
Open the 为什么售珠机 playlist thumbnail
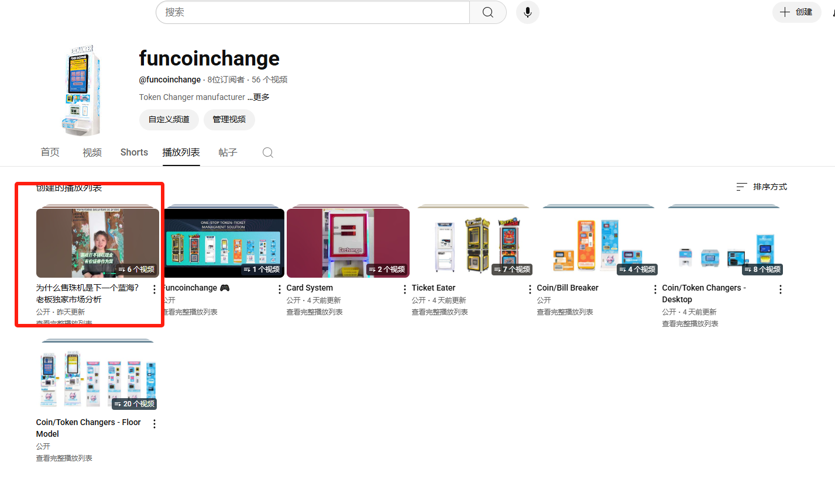coord(98,243)
